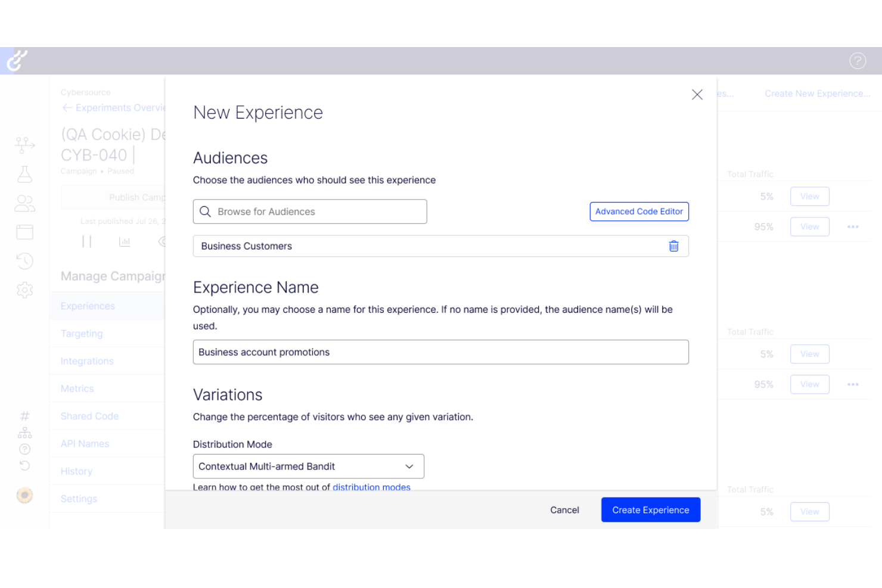Click the Experience Name input field

click(440, 352)
